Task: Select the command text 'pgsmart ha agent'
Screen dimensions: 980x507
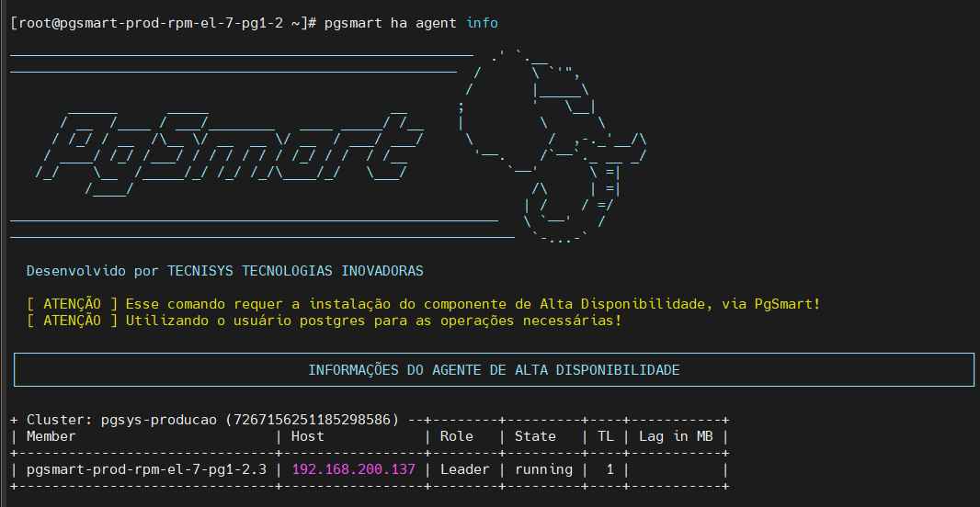Action: 391,23
